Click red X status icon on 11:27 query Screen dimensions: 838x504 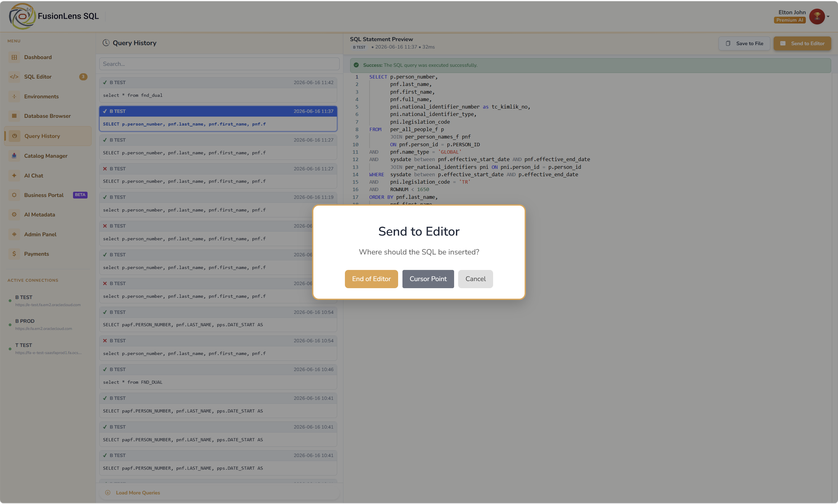105,169
